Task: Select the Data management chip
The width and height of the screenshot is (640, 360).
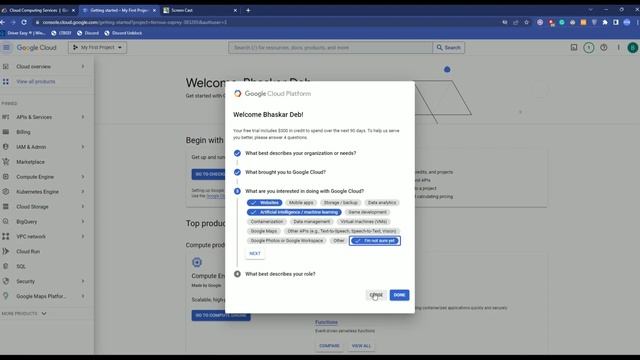Action: point(312,222)
